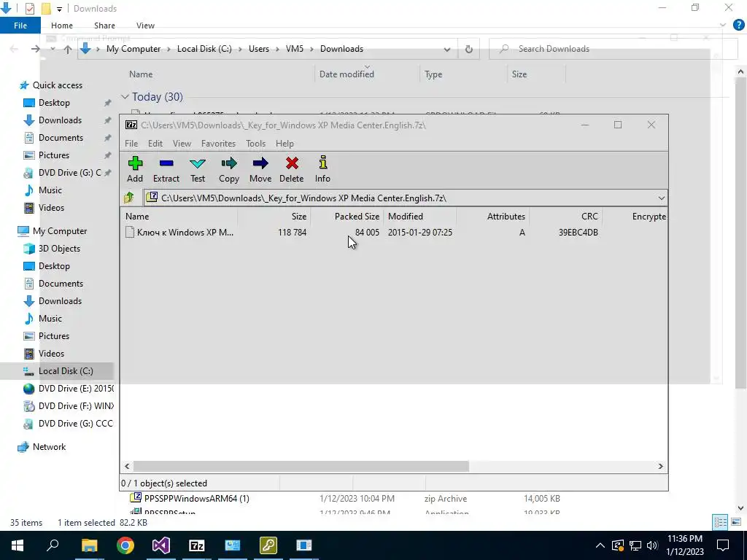Open Favorites menu in 7-Zip

[x=218, y=144]
